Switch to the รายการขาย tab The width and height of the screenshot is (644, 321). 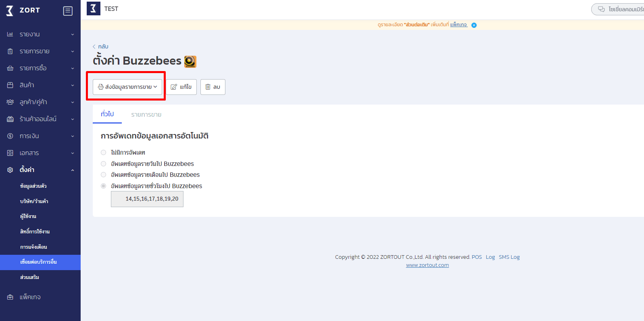tap(146, 115)
